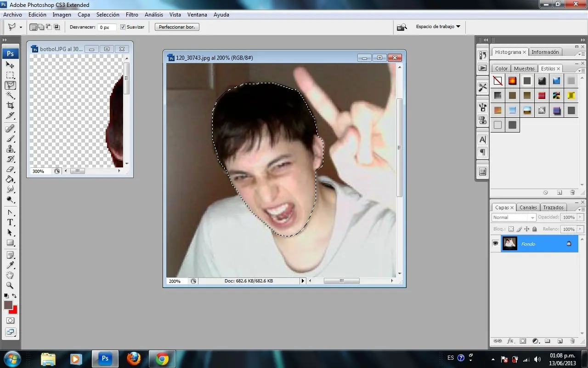Open the Filtro menu
The height and width of the screenshot is (368, 588).
pyautogui.click(x=132, y=15)
